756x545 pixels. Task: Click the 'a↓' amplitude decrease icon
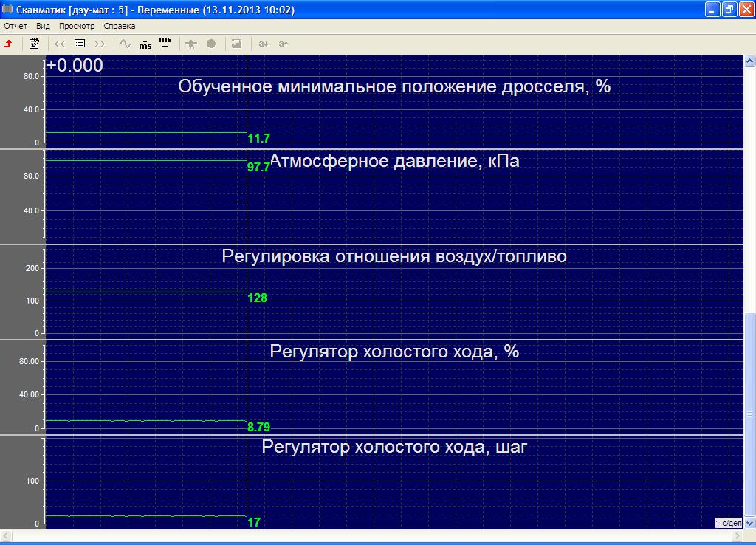[x=264, y=44]
